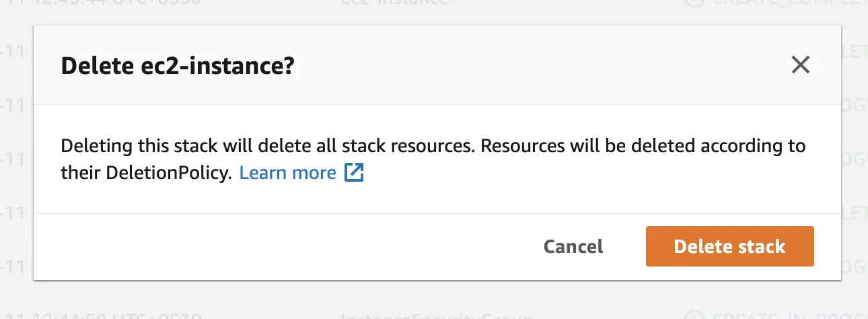Click the empty footer area left of Cancel

tap(283, 246)
